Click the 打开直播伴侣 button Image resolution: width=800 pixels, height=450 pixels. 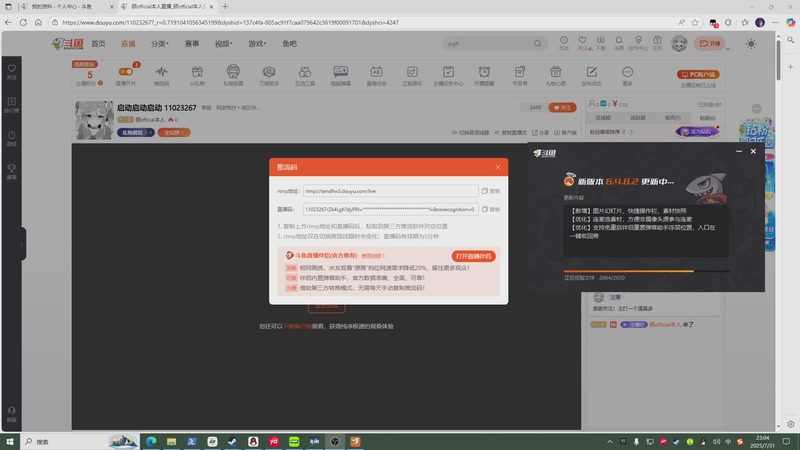(x=473, y=256)
